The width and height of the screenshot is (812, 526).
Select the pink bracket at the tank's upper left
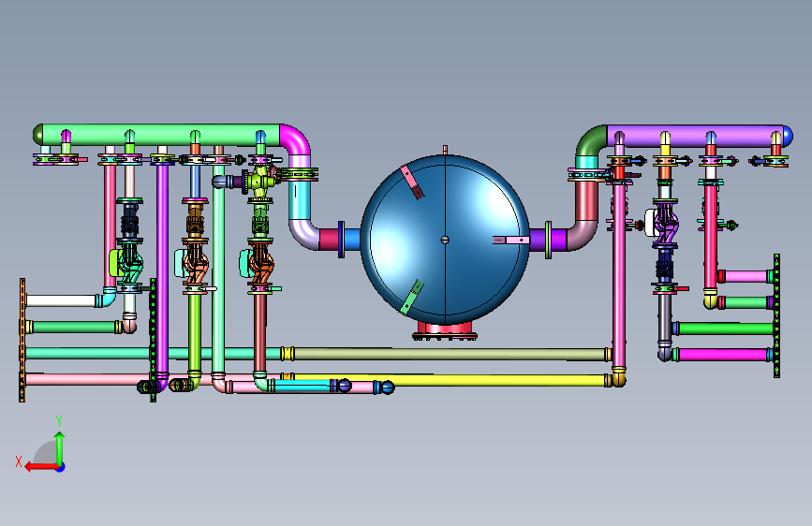tap(412, 182)
